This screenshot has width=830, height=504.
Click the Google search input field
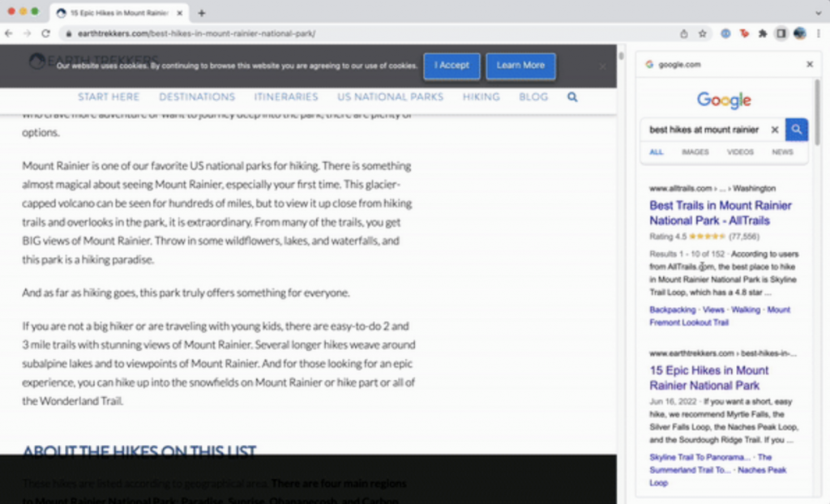click(704, 130)
